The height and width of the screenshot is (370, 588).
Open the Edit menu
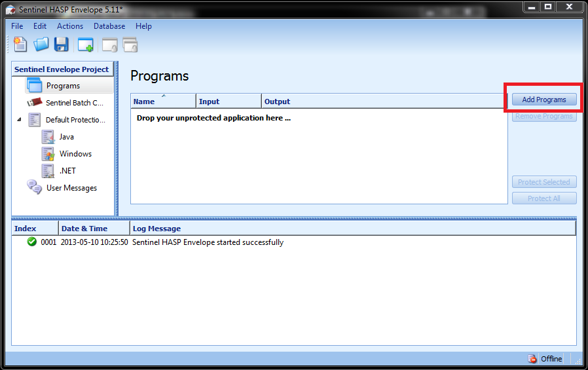click(40, 26)
